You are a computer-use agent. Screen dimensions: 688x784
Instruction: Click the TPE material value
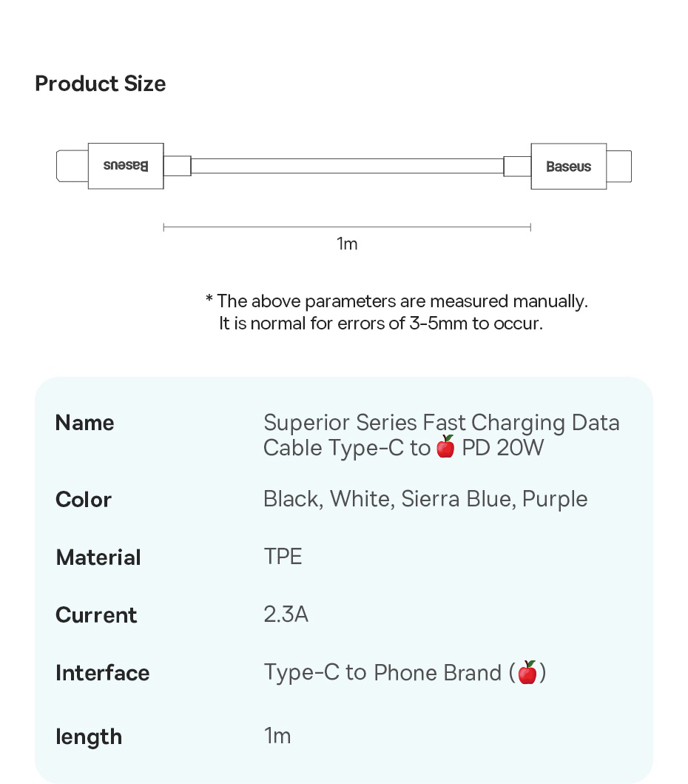pos(283,557)
